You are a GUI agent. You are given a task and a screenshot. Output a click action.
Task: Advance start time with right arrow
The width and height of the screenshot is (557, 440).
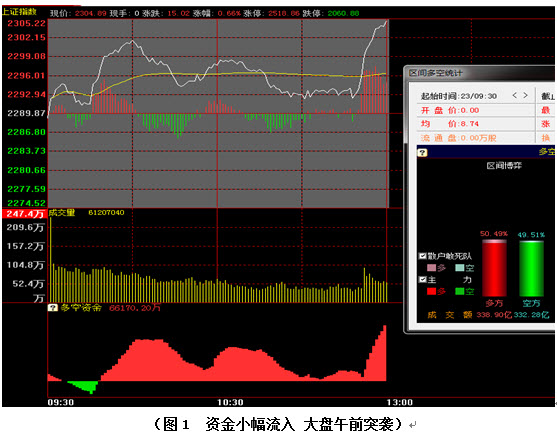(525, 95)
